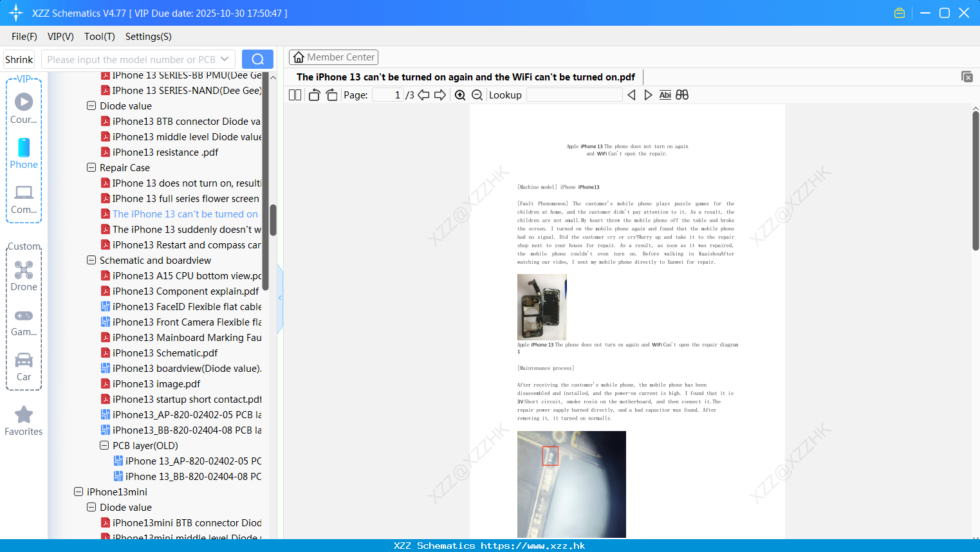Go to the next page arrow
980x552 pixels.
click(x=440, y=95)
